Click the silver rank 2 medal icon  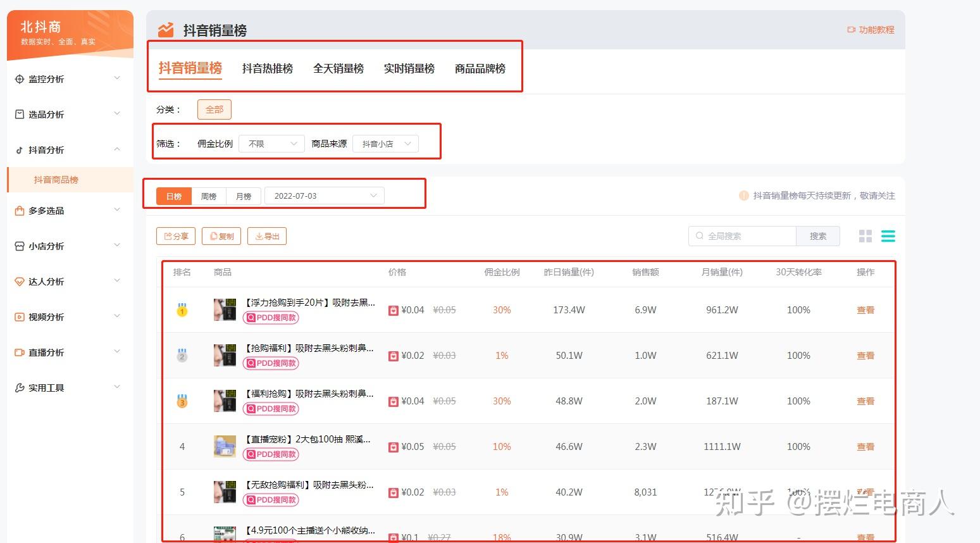tap(182, 356)
